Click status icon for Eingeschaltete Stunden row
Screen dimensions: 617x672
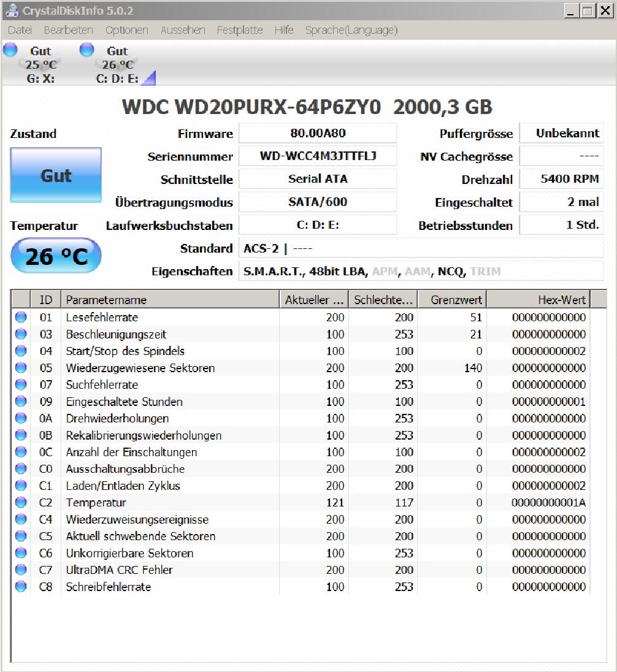pyautogui.click(x=21, y=402)
